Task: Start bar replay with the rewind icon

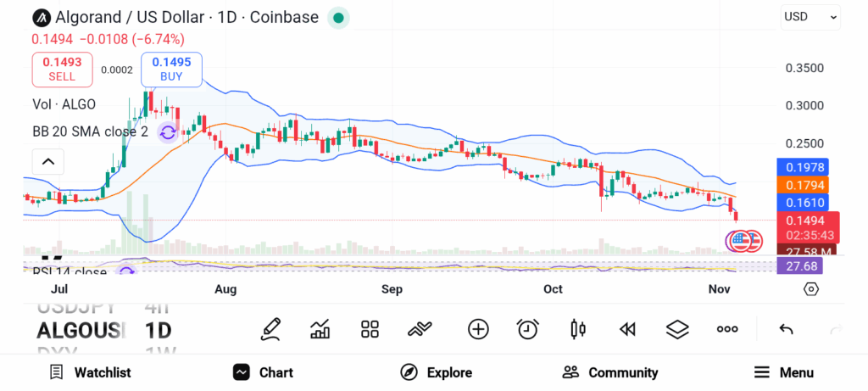Action: point(627,329)
